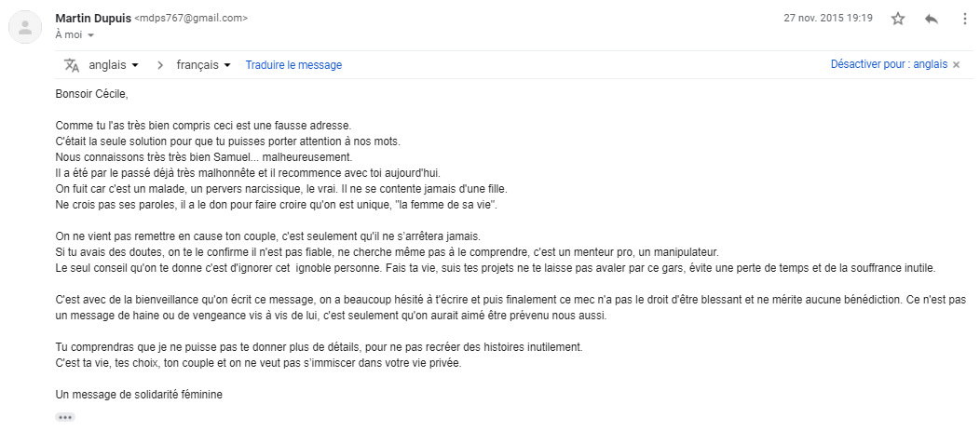This screenshot has width=980, height=431.
Task: Show trimmed content via the ellipsis button
Action: coord(64,417)
